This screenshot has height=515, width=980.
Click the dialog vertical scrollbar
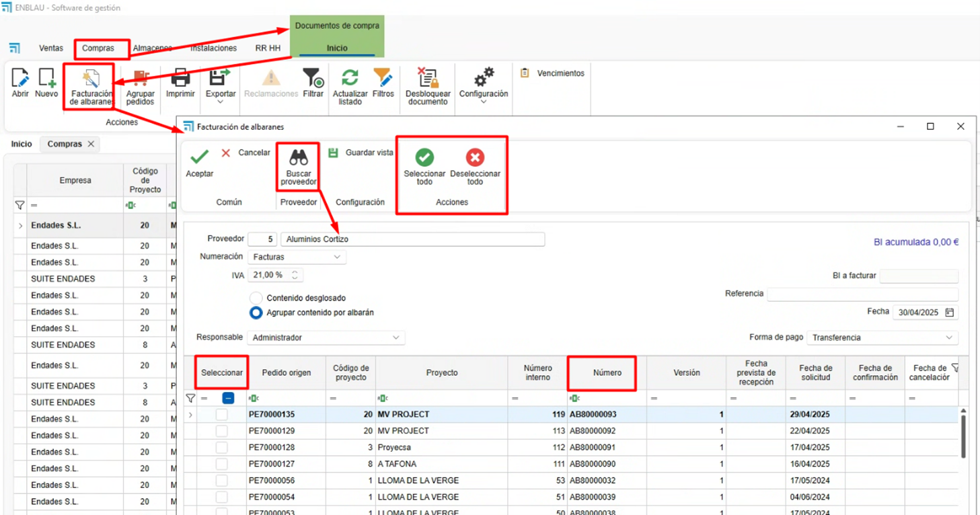click(x=963, y=436)
